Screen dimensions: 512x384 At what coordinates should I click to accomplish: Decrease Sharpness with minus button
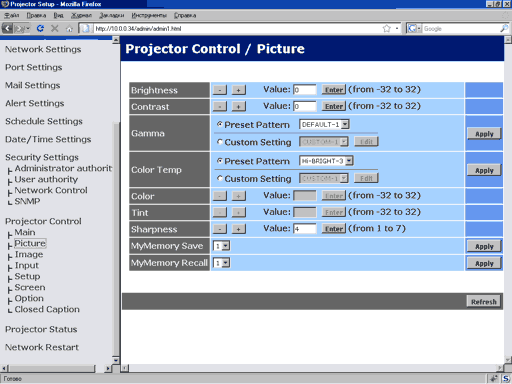[x=220, y=229]
